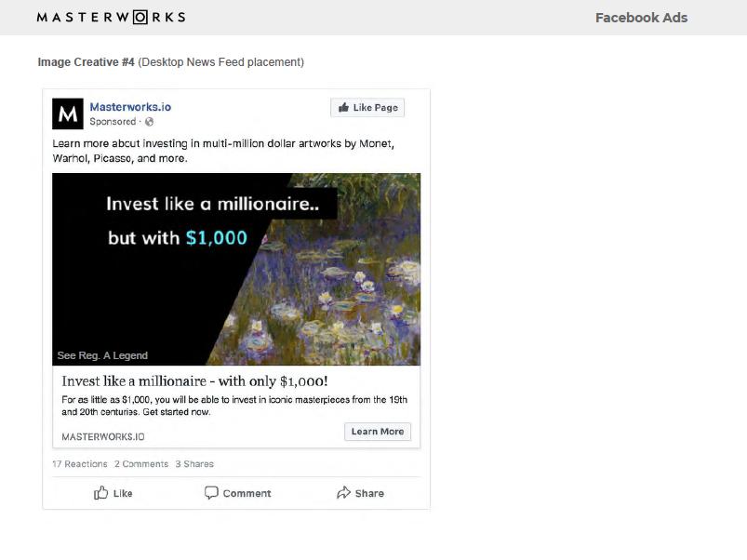Screen dimensions: 747x560
Task: View the 3 Shares link
Action: 194,464
